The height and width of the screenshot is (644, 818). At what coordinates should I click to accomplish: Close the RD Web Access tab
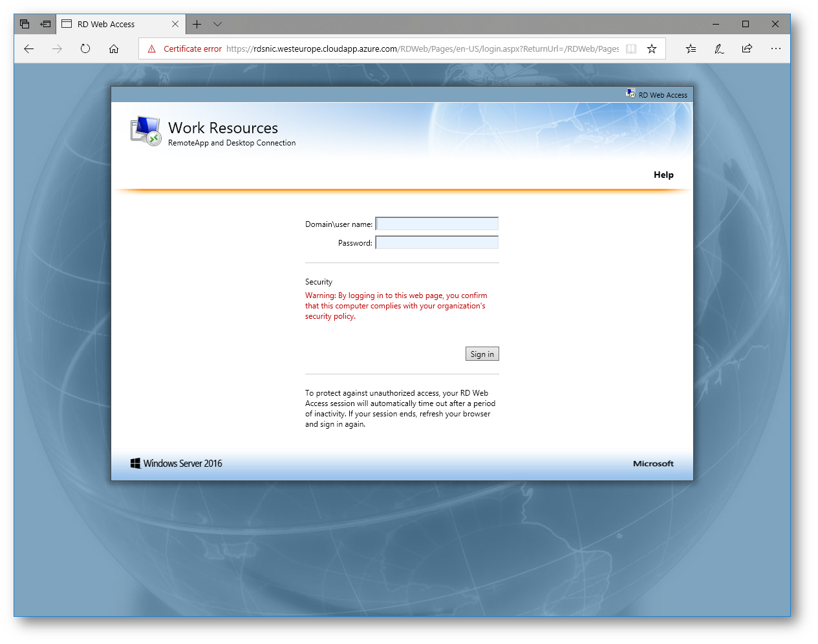(175, 24)
